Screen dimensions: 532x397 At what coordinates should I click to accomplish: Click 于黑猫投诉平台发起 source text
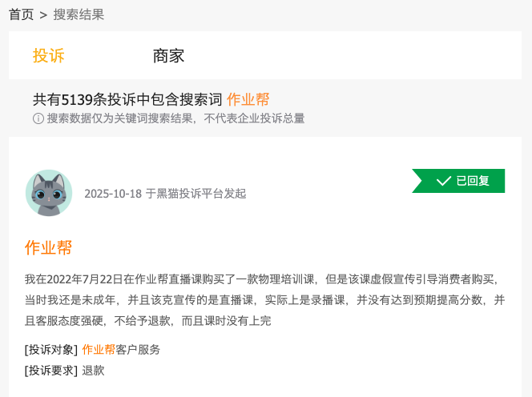pyautogui.click(x=195, y=194)
